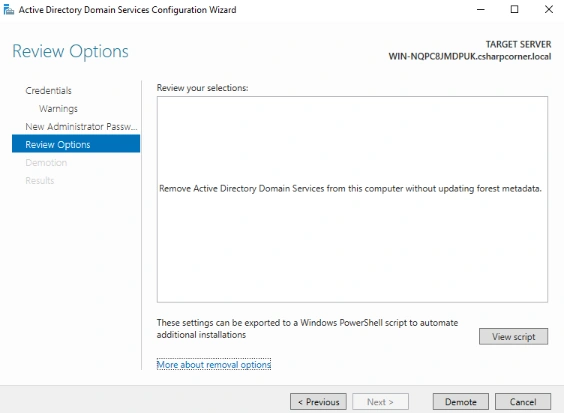This screenshot has height=413, width=564.
Task: Select Credentials step in sidebar
Action: (x=48, y=90)
